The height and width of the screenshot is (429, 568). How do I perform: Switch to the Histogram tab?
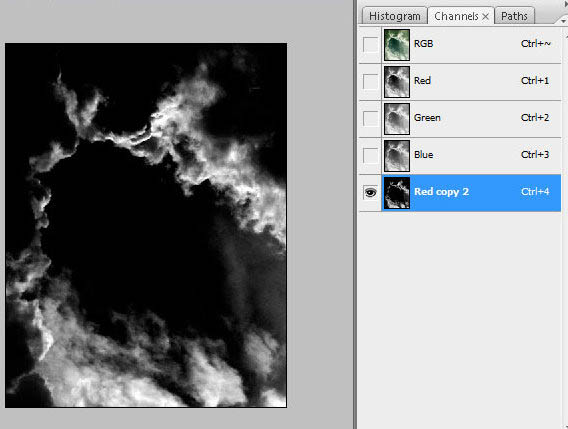click(x=395, y=16)
